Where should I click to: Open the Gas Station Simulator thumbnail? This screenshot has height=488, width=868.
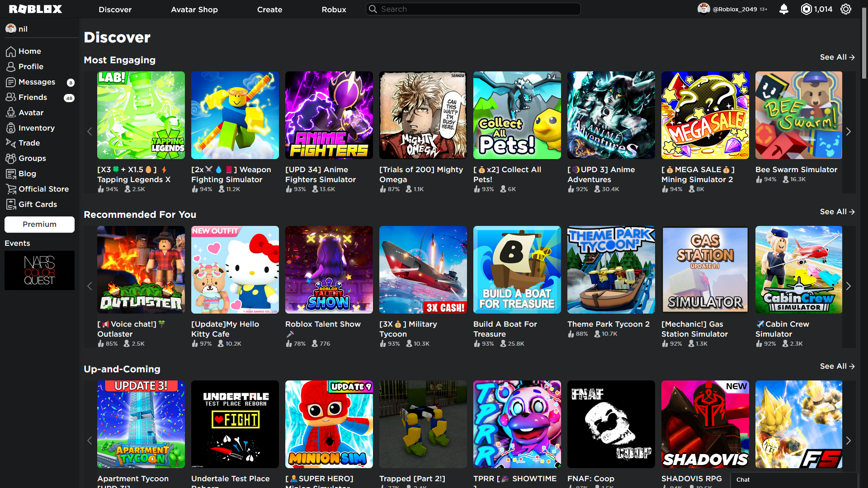click(x=705, y=270)
